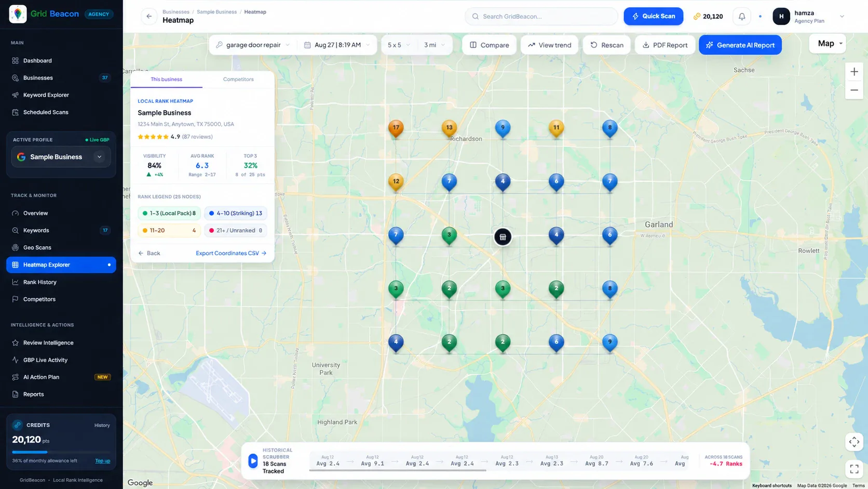Click the orange rank 13 map pin
This screenshot has height=489, width=868.
(x=449, y=128)
